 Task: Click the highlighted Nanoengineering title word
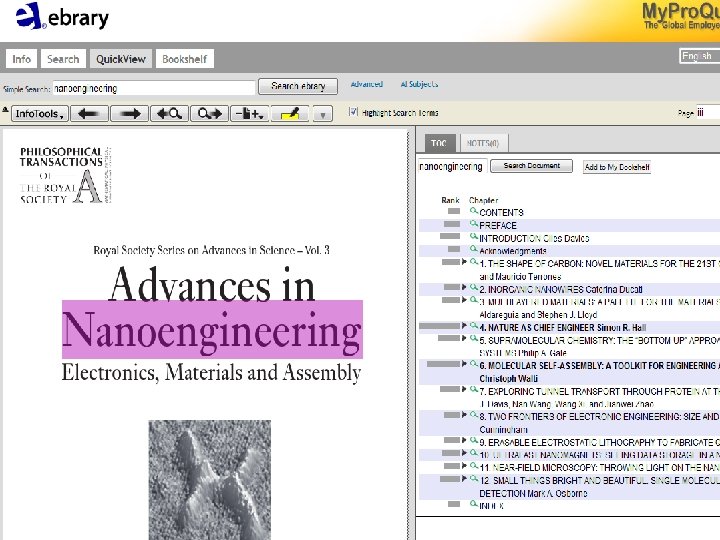click(212, 329)
